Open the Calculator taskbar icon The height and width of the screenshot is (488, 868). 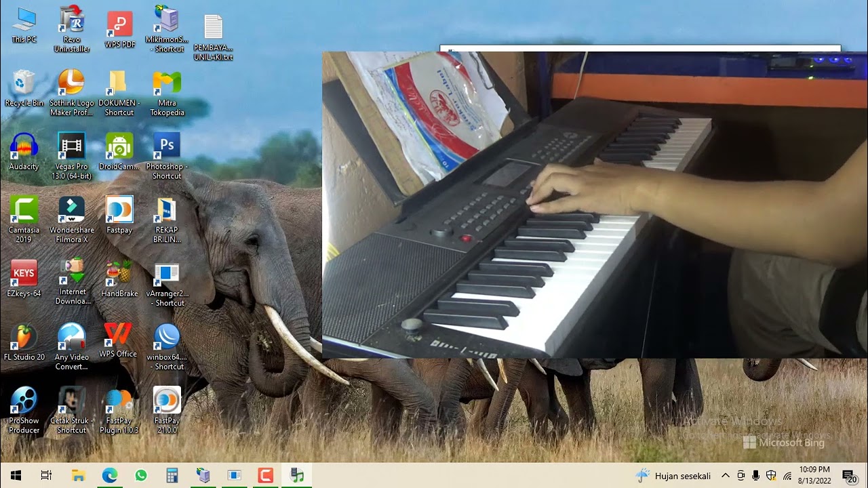click(x=172, y=476)
